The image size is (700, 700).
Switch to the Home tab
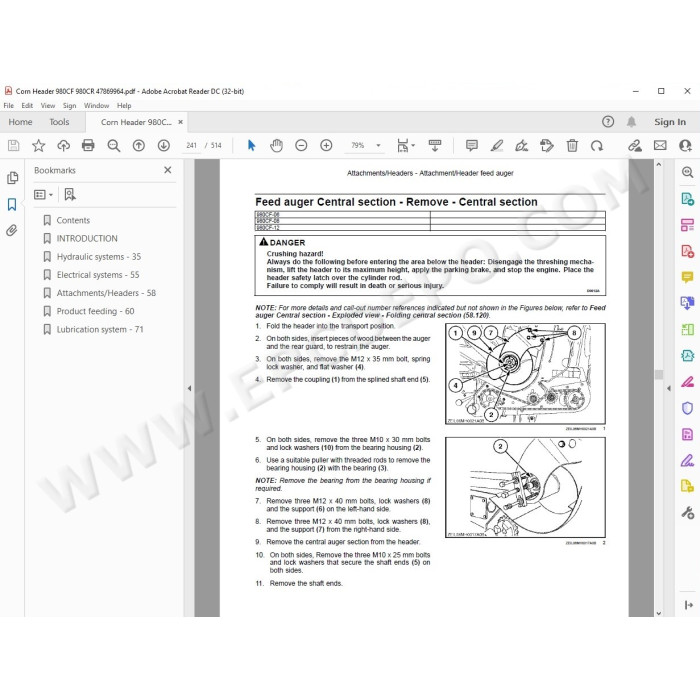click(20, 122)
